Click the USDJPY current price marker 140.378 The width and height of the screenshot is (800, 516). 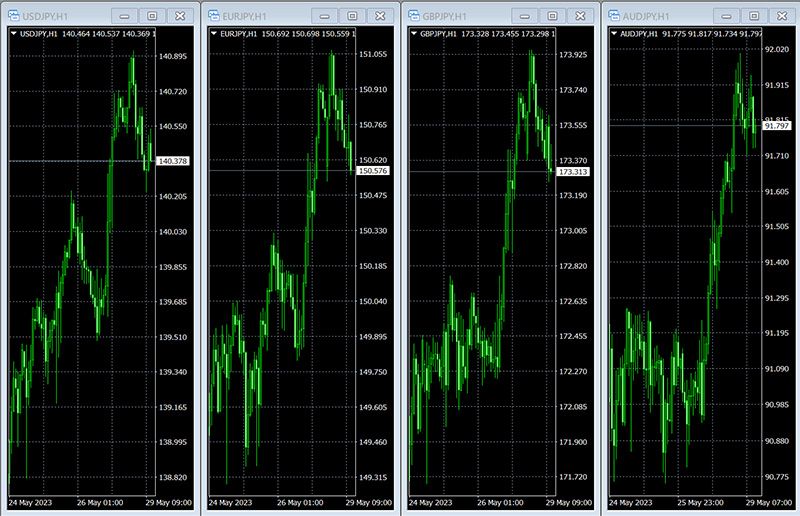pos(172,161)
